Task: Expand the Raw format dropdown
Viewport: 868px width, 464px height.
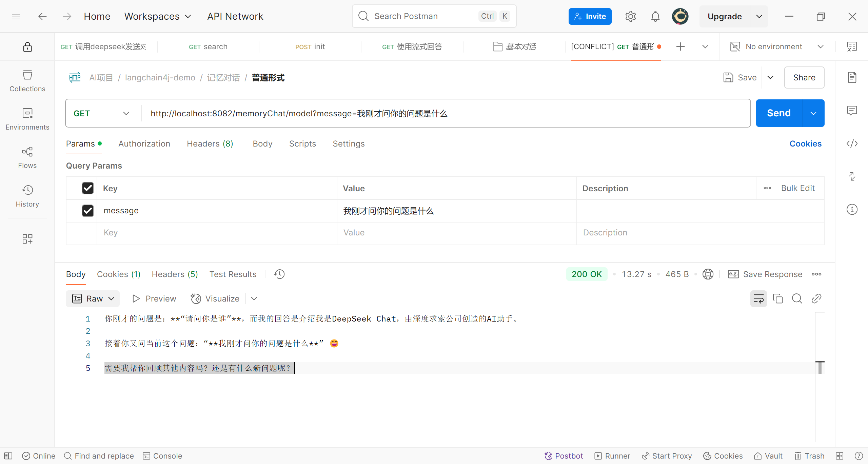Action: pos(93,298)
